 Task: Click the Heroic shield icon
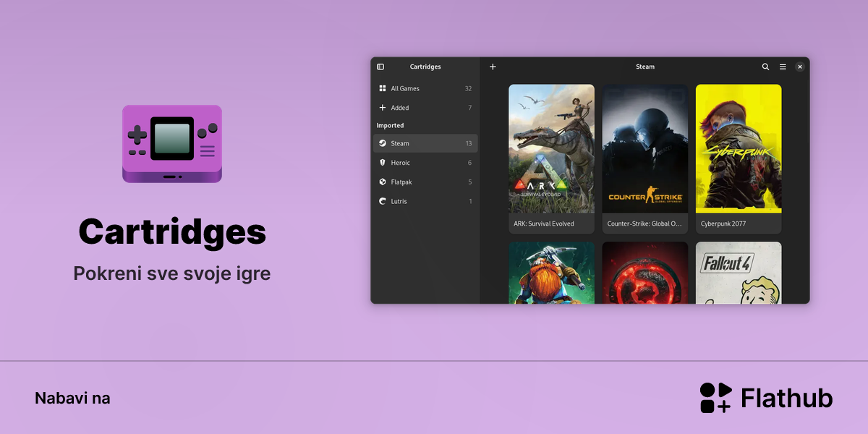pyautogui.click(x=383, y=163)
